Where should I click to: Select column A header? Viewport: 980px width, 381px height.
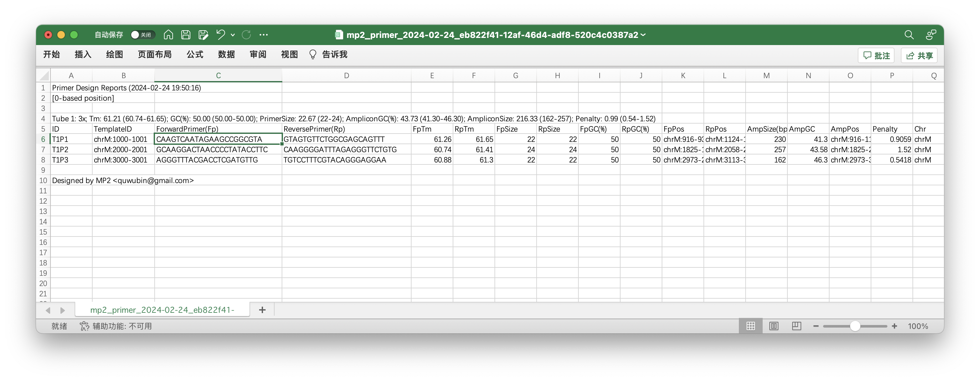(71, 75)
